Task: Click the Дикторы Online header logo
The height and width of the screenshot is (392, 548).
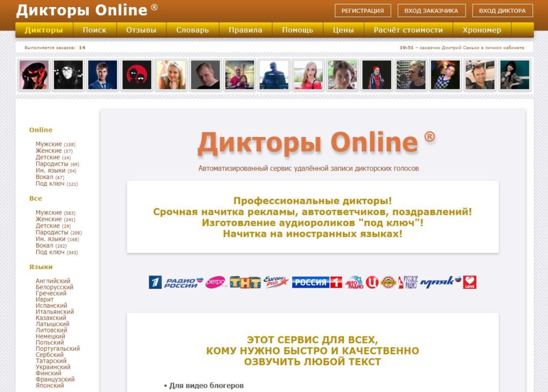Action: pyautogui.click(x=87, y=10)
